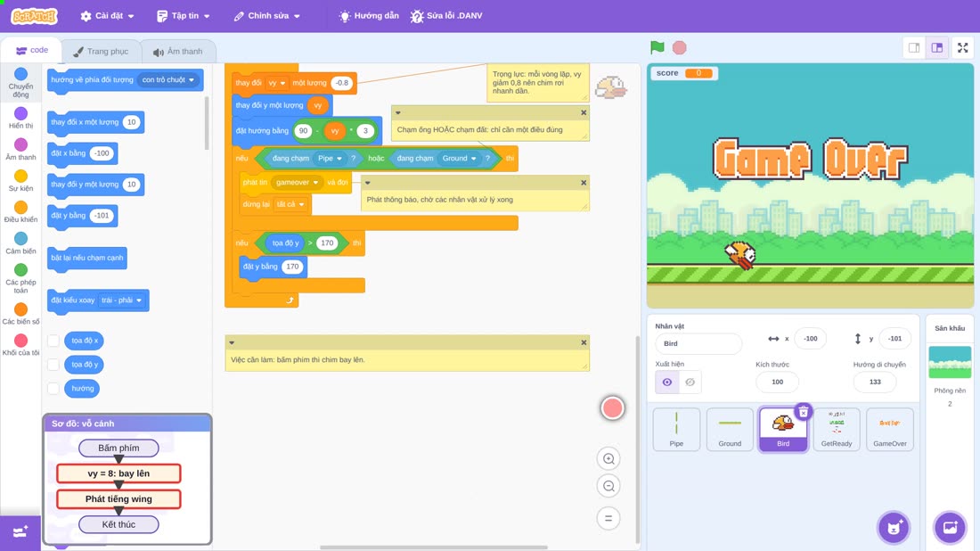Select the Sự kiện block category
Screen dimensions: 980x551
point(20,180)
